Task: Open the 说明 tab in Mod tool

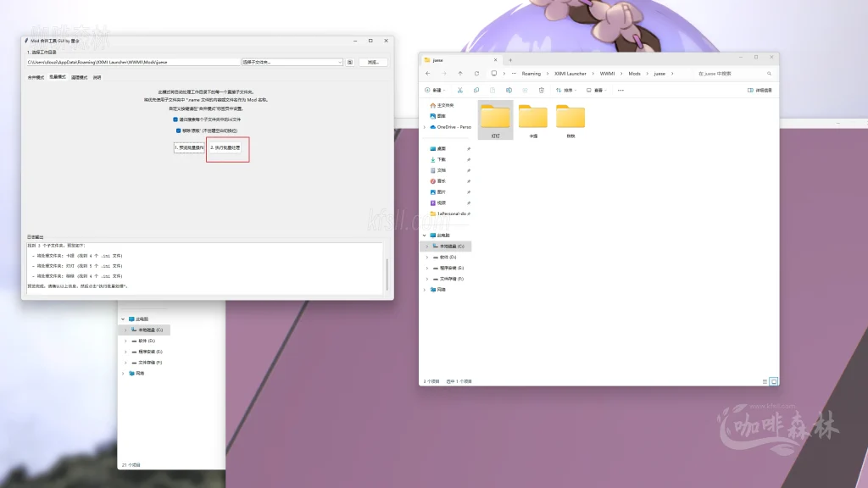Action: tap(97, 77)
